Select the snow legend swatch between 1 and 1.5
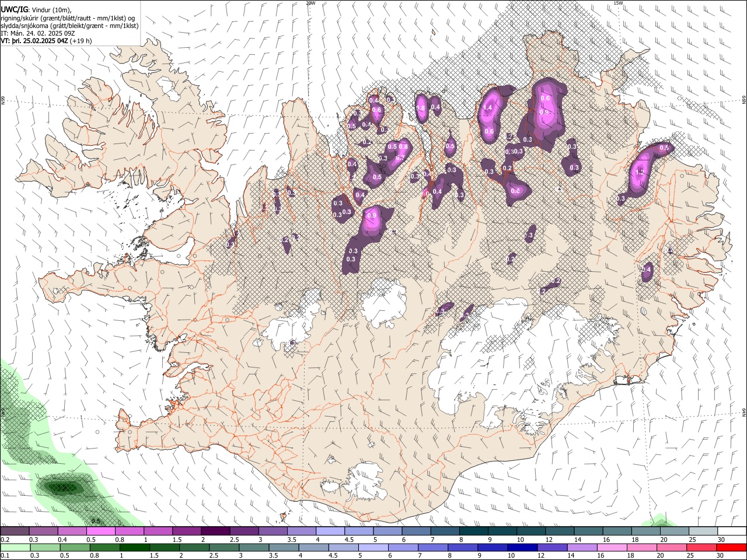Screen dimensions: 747x560 [158, 531]
